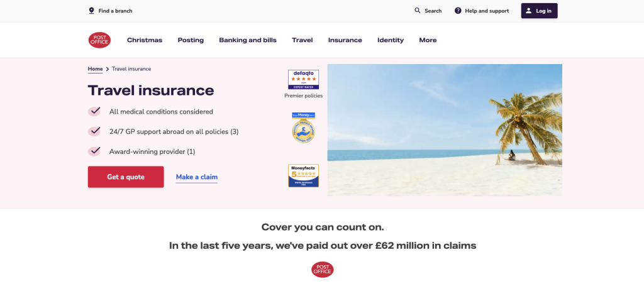644x289 pixels.
Task: Open the Identity menu
Action: pyautogui.click(x=391, y=40)
